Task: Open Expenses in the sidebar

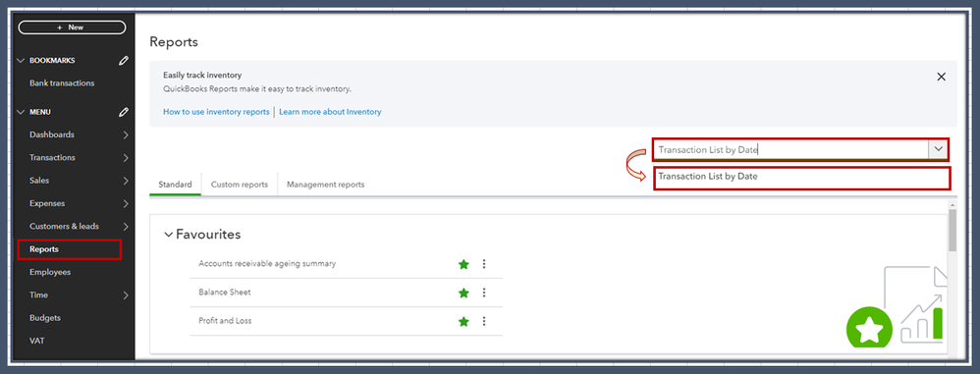Action: [x=47, y=203]
